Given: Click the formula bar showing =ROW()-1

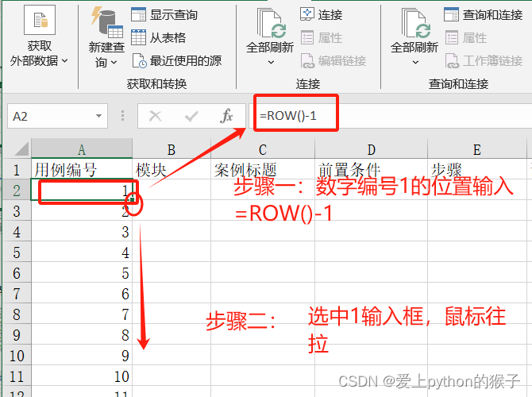Looking at the screenshot, I should (390, 116).
